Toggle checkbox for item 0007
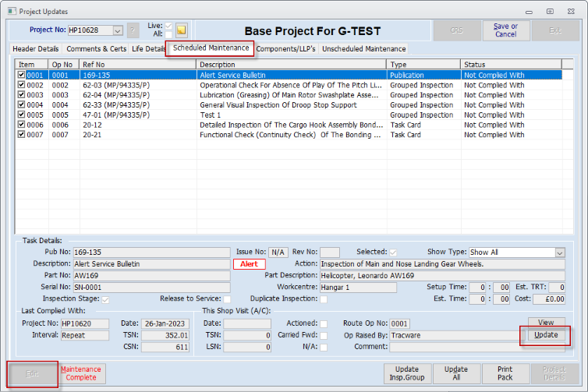The height and width of the screenshot is (392, 588). [x=21, y=134]
